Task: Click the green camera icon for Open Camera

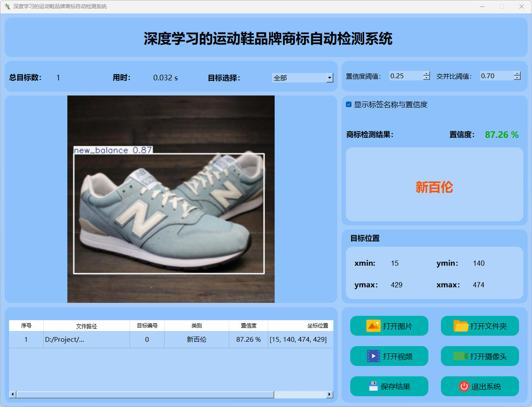Action: [x=460, y=356]
